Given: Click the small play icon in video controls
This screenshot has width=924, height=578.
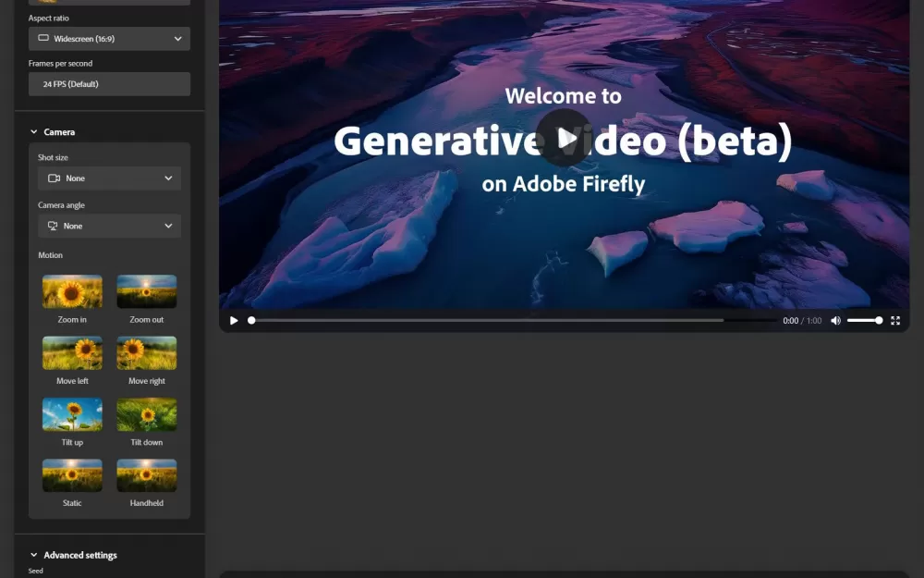Looking at the screenshot, I should [234, 321].
